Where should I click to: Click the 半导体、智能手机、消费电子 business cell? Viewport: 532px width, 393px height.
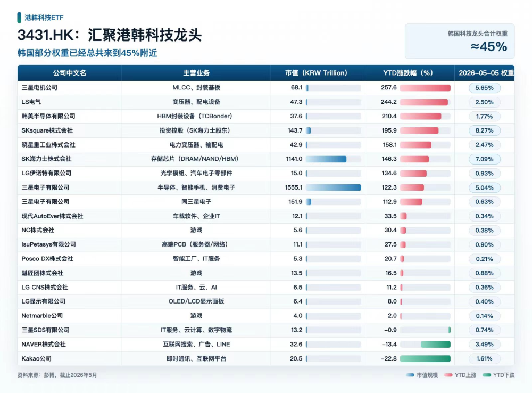(196, 187)
